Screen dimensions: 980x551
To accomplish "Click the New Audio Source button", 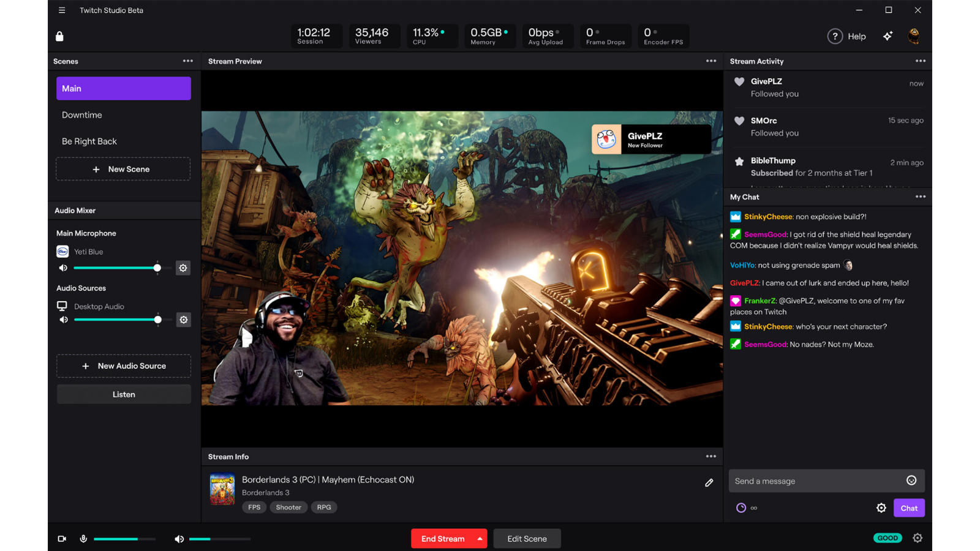I will (x=124, y=366).
